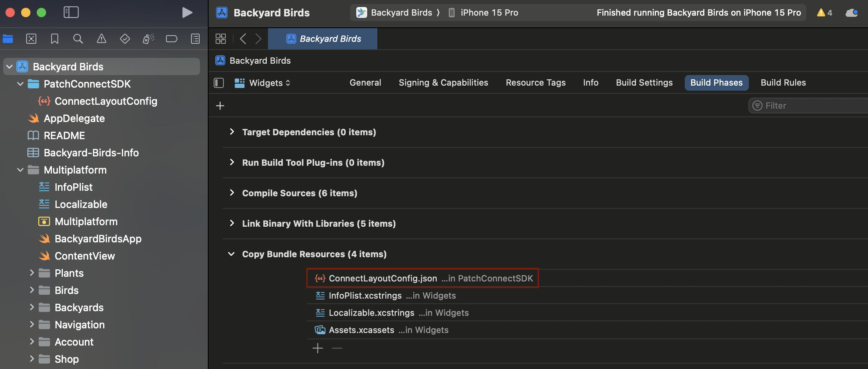Open the Project navigator folder icon
Viewport: 868px width, 369px height.
coord(8,39)
